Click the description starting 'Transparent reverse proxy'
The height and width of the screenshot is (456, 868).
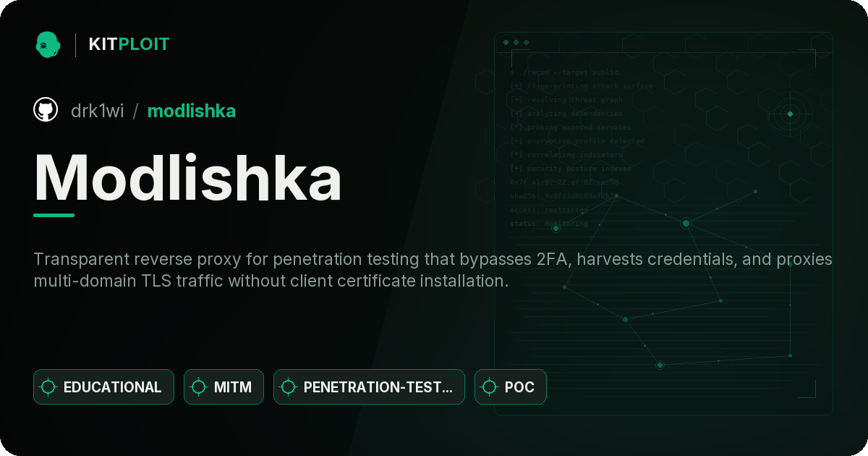(433, 270)
